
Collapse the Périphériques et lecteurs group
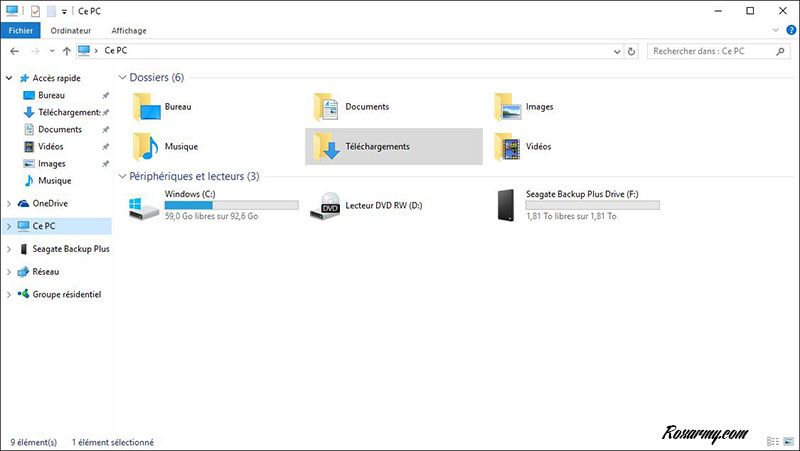click(x=122, y=176)
